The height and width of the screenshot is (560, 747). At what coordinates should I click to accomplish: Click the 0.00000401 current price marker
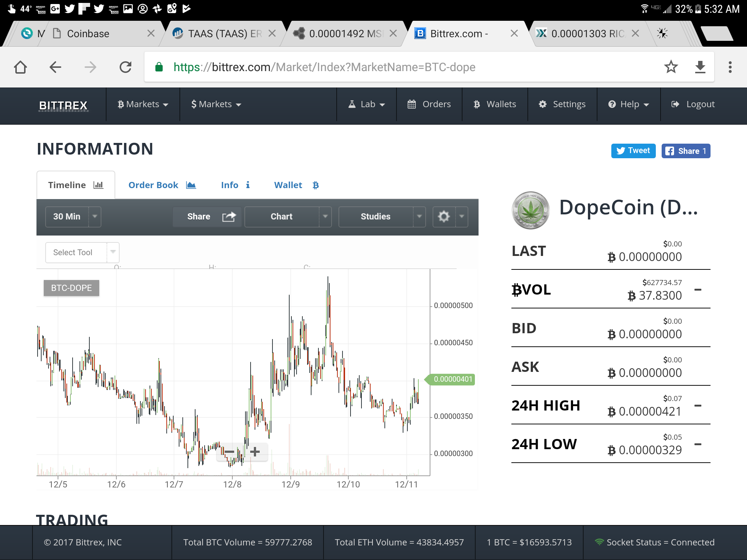tap(450, 379)
